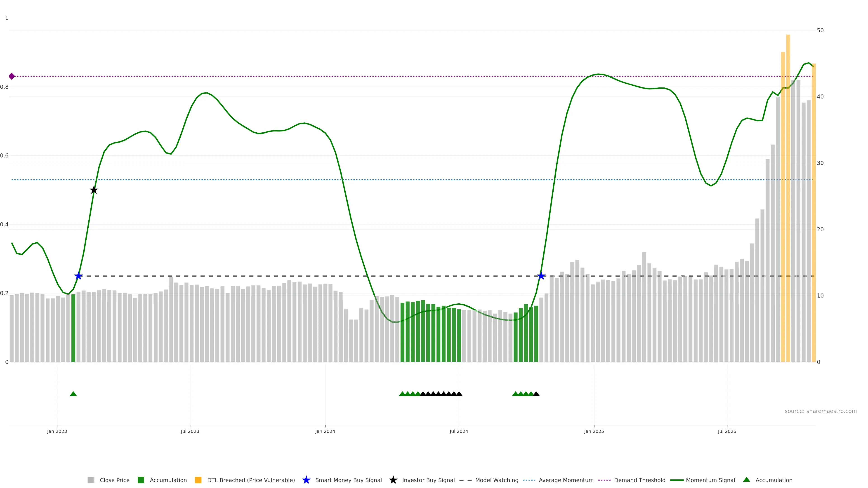This screenshot has width=868, height=488.
Task: Click the black Investor Buy star legend icon
Action: (393, 480)
